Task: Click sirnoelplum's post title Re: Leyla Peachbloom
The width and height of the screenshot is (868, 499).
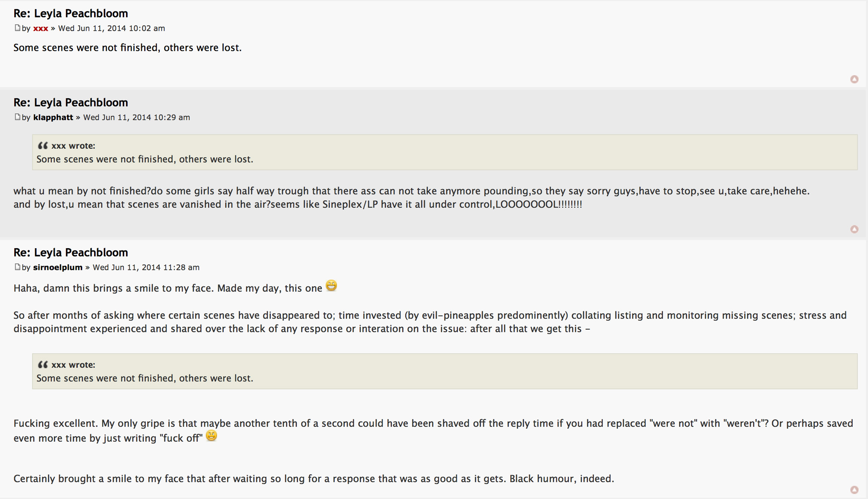Action: pos(71,253)
